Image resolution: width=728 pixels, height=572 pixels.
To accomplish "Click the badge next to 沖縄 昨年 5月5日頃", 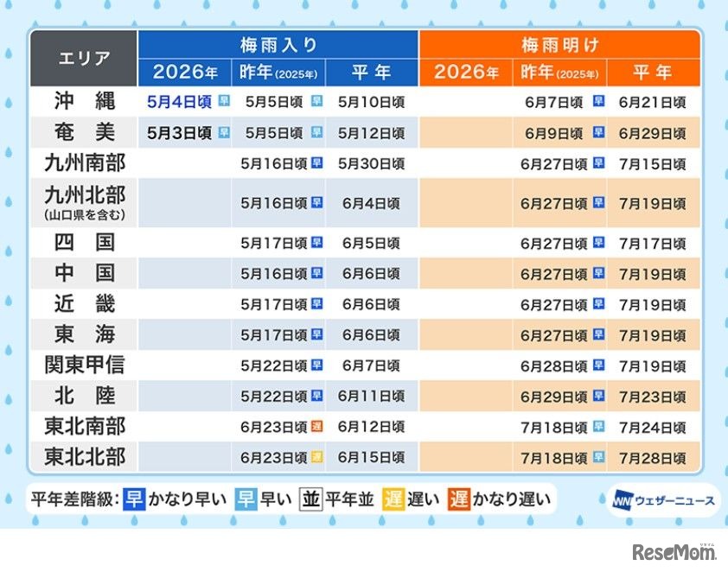I will 316,101.
